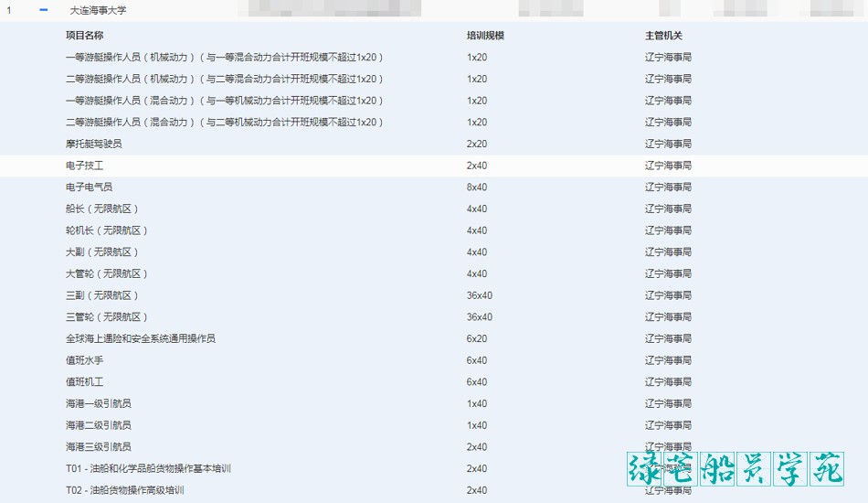Image resolution: width=868 pixels, height=503 pixels.
Task: Select the 轮机长（无限航区）project name
Action: (x=107, y=230)
